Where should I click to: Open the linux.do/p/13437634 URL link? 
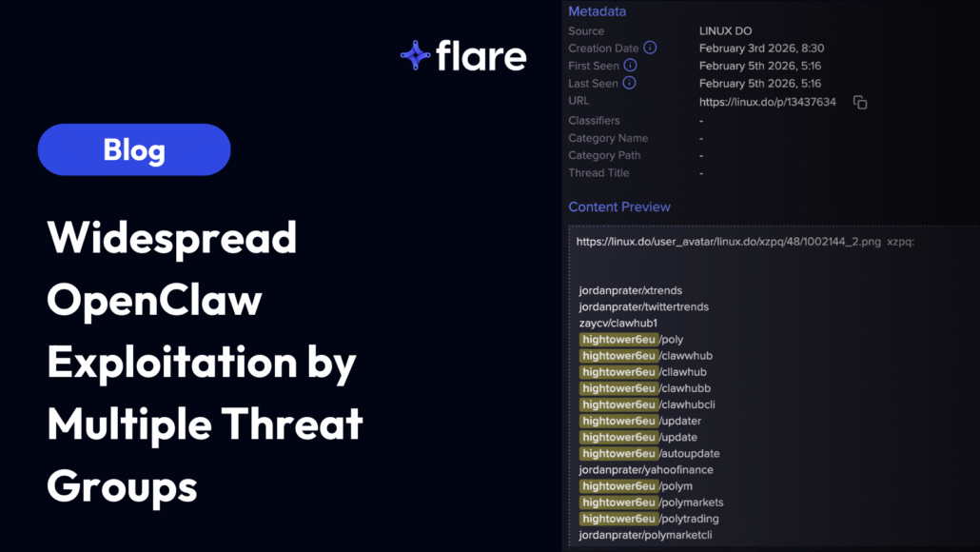pyautogui.click(x=767, y=102)
